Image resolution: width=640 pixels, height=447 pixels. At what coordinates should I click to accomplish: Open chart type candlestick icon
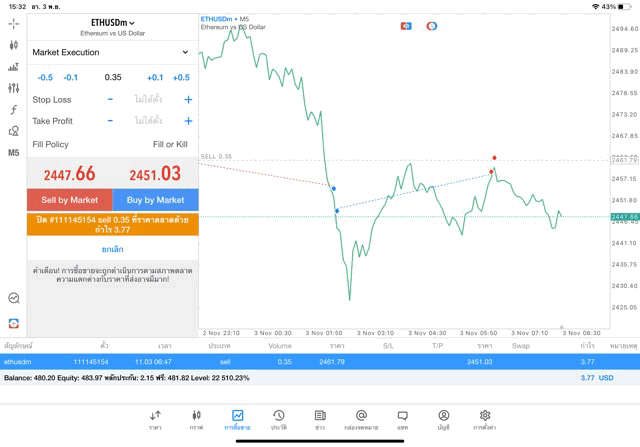13,45
